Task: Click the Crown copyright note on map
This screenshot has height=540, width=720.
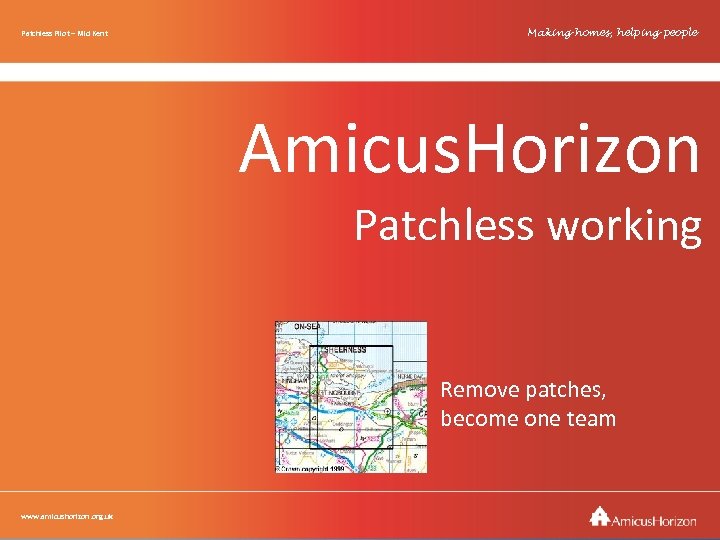Action: pyautogui.click(x=311, y=469)
